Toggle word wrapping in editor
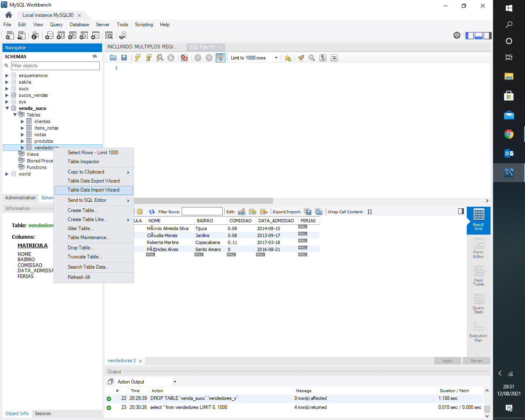This screenshot has width=525, height=420. point(334,58)
